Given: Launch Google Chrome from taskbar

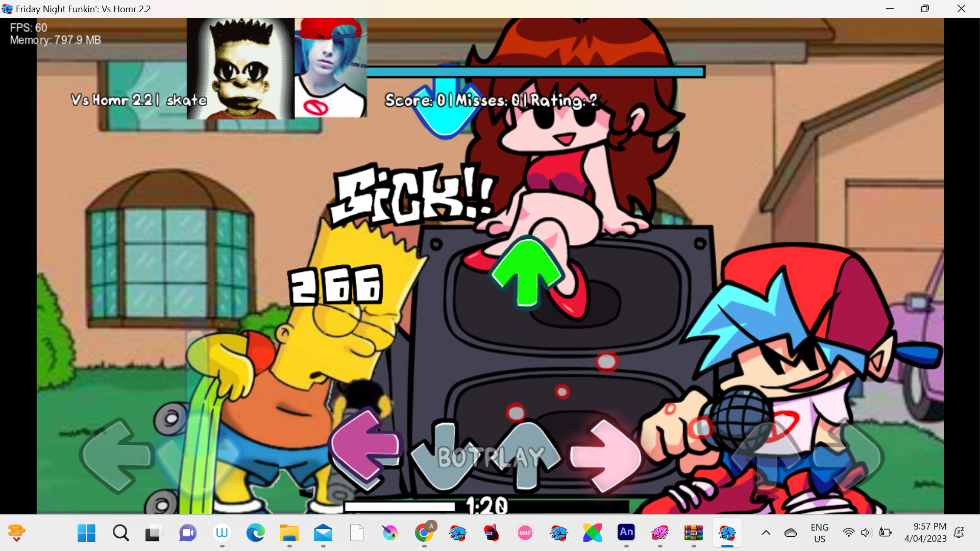Looking at the screenshot, I should [424, 533].
